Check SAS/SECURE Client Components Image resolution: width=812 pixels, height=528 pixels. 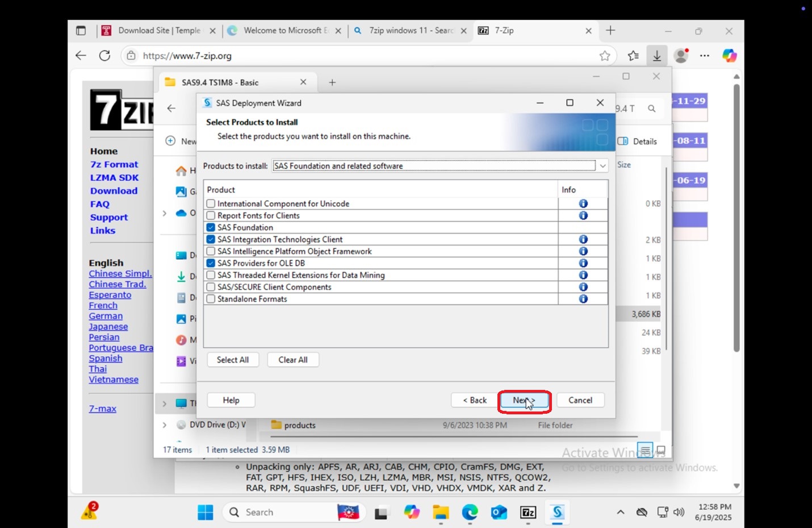tap(211, 287)
